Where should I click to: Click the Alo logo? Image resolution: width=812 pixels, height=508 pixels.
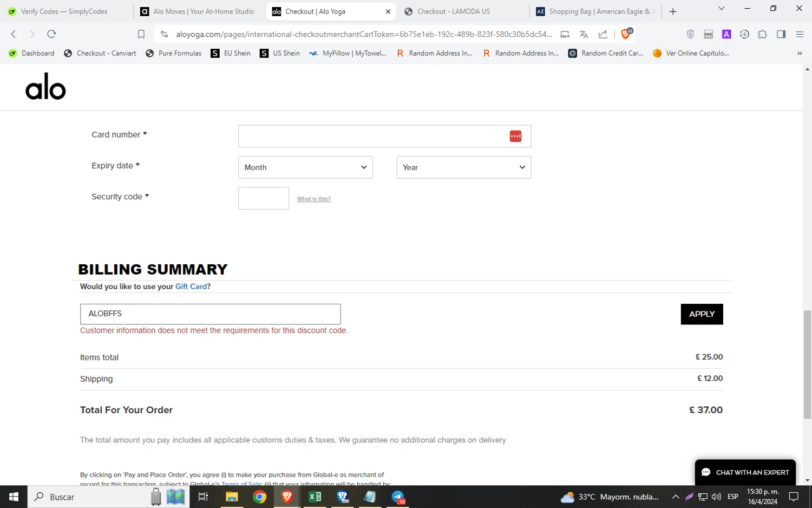pos(45,87)
